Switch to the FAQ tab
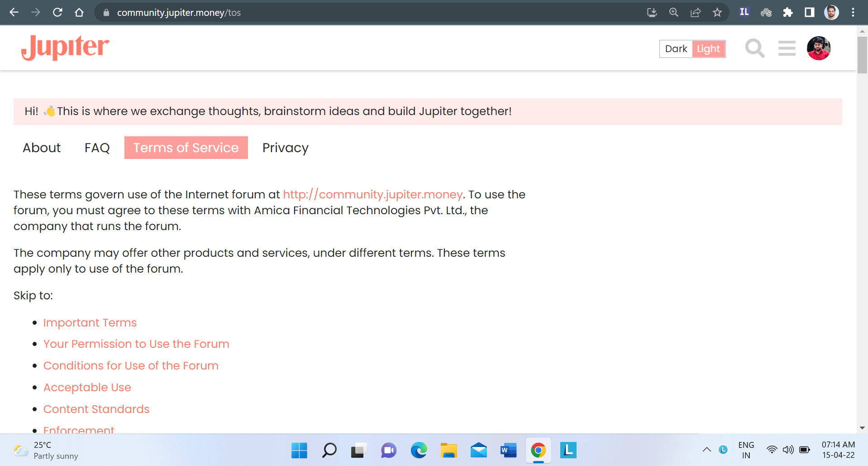Viewport: 868px width, 466px height. pos(97,148)
